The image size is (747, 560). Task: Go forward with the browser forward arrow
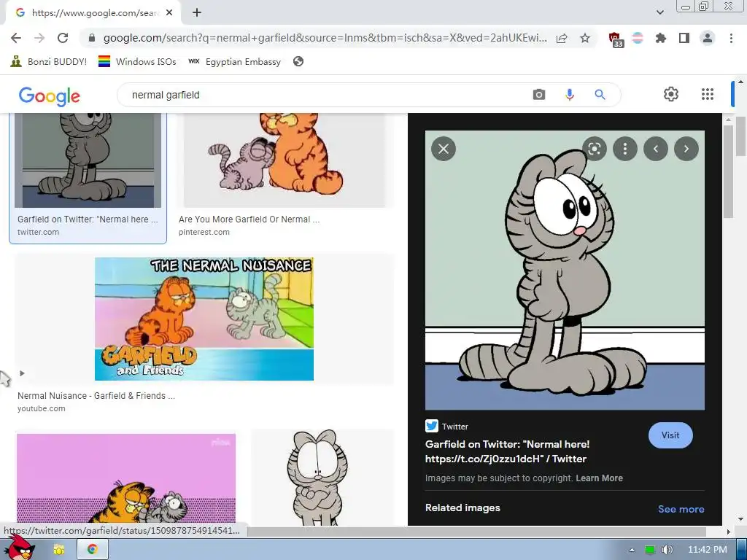click(39, 38)
